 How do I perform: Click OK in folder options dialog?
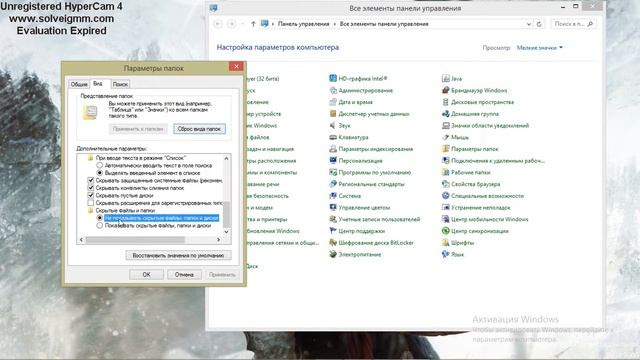click(x=147, y=275)
